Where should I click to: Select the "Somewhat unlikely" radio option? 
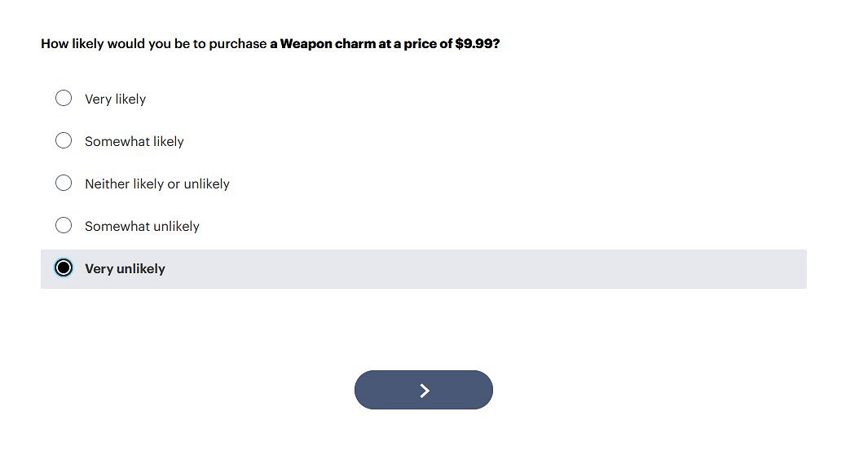click(64, 226)
